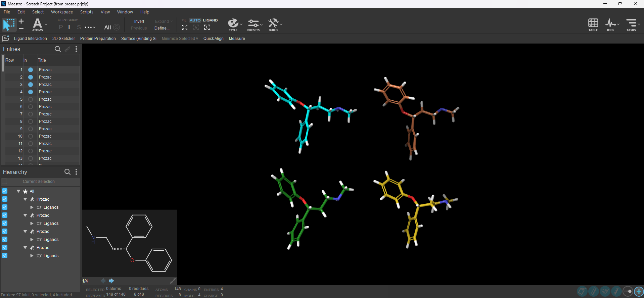Click the Fit to ligand icon
Screen dimensions: 644x298
tap(207, 28)
